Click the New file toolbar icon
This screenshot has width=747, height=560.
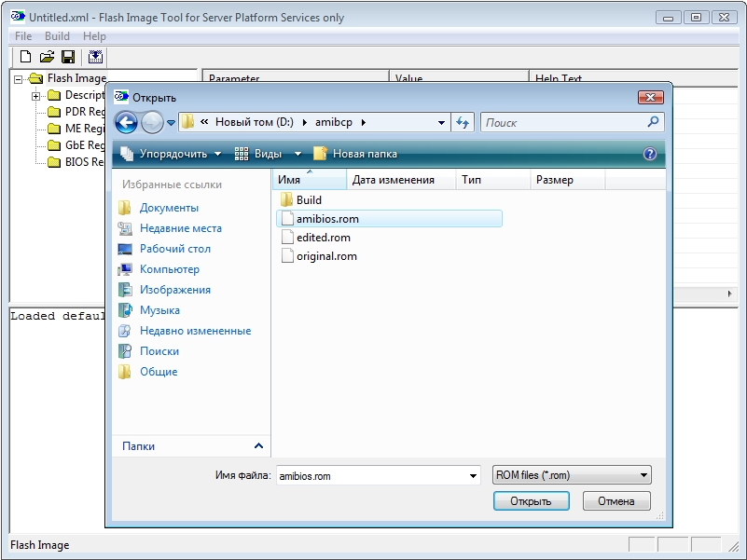[26, 57]
